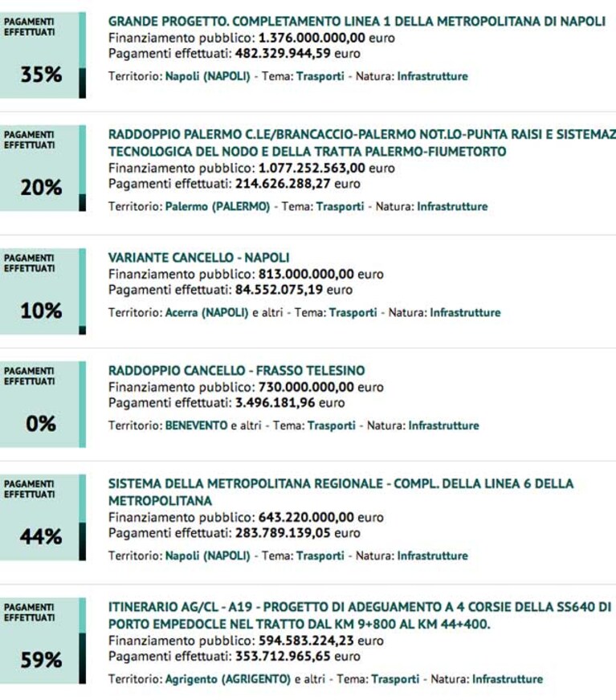
Task: Click Infrastrutture nature in the Agrigento row
Action: click(x=508, y=679)
